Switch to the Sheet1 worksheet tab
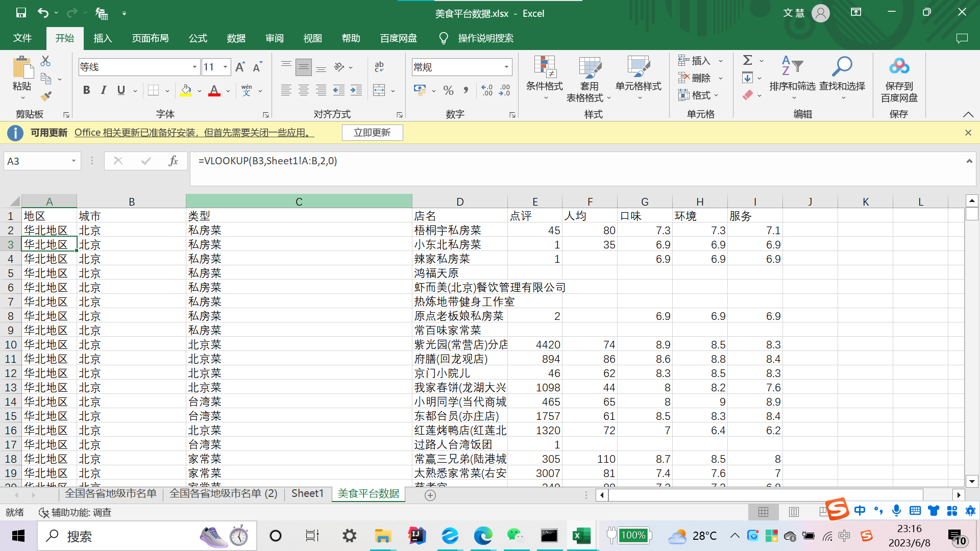This screenshot has height=551, width=980. coord(307,493)
